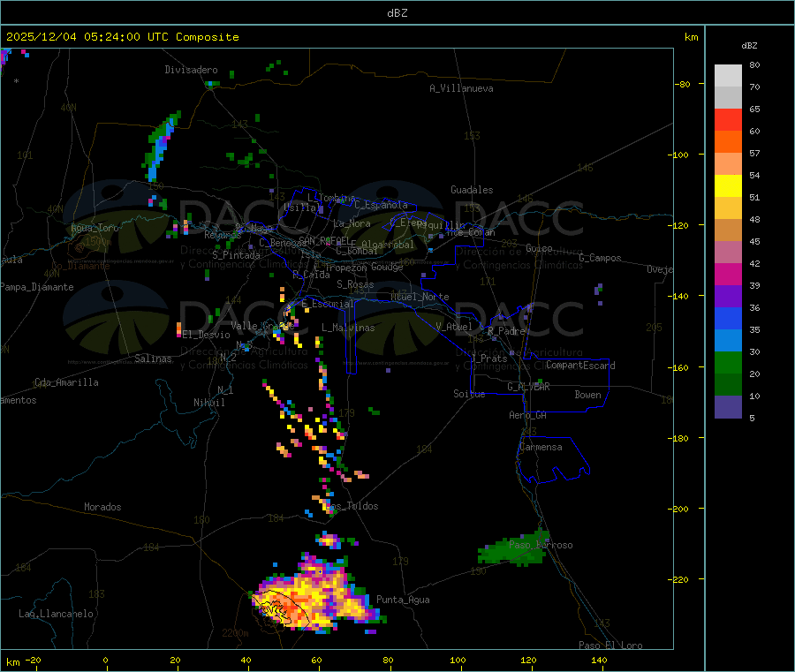
Task: Click the Lag.Llancanelo label
Action: (56, 614)
